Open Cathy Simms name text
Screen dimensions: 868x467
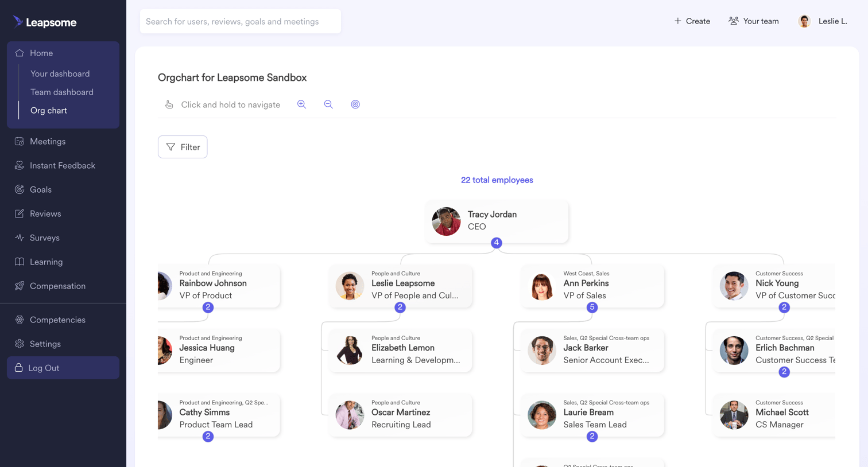[x=204, y=412]
